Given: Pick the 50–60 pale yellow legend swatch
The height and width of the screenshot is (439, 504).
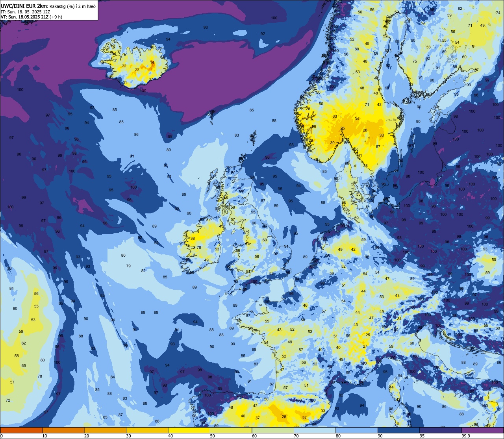Looking at the screenshot, I should [231, 430].
